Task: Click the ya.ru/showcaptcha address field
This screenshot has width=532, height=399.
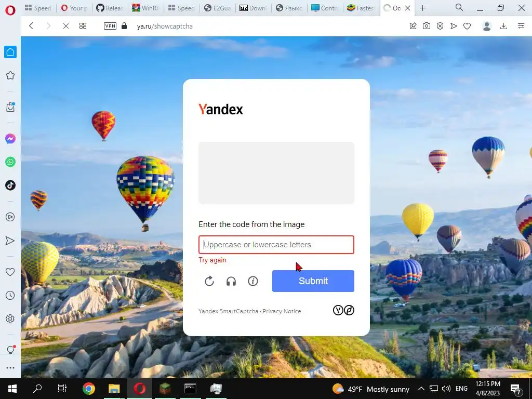Action: coord(165,26)
